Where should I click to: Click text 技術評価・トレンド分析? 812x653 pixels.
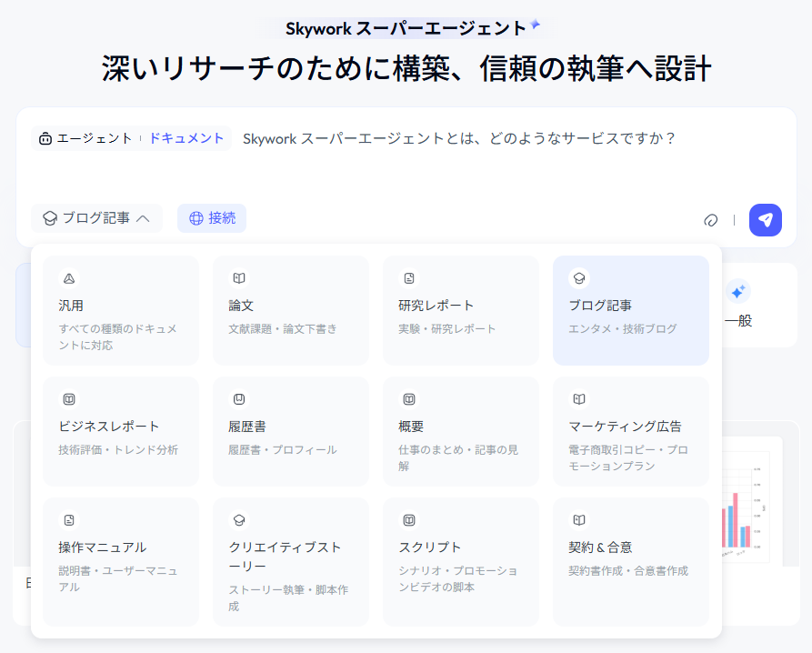[118, 449]
